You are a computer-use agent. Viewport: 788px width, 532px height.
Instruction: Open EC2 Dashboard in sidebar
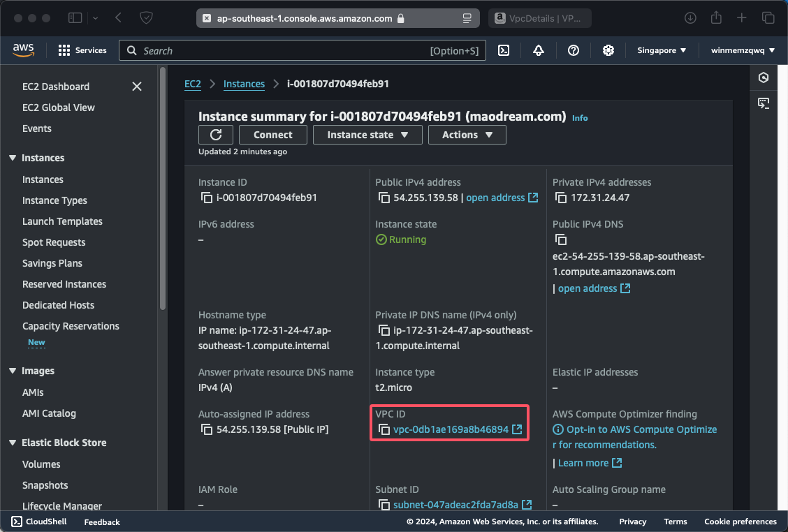click(56, 87)
